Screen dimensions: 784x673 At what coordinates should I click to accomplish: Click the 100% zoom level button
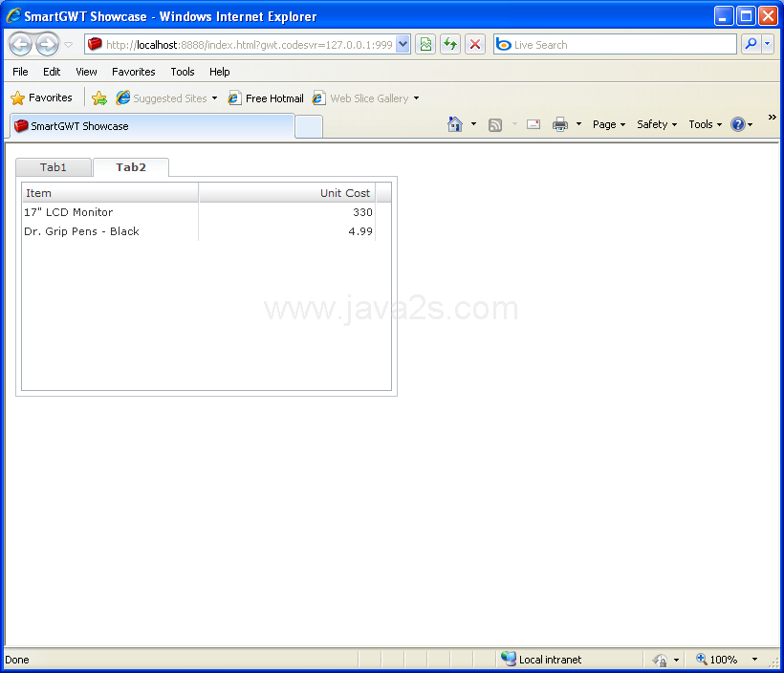[x=717, y=659]
